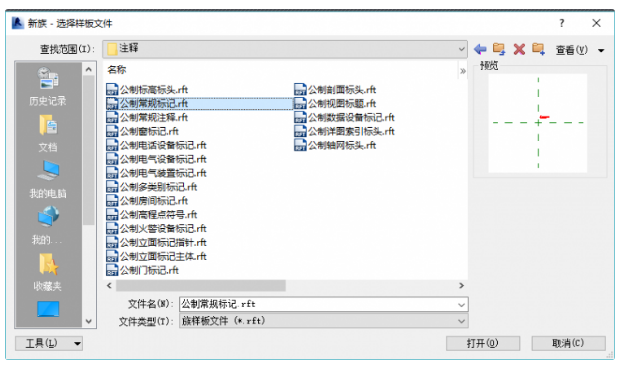Click the file icon of 公制门标记.rft

(112, 270)
